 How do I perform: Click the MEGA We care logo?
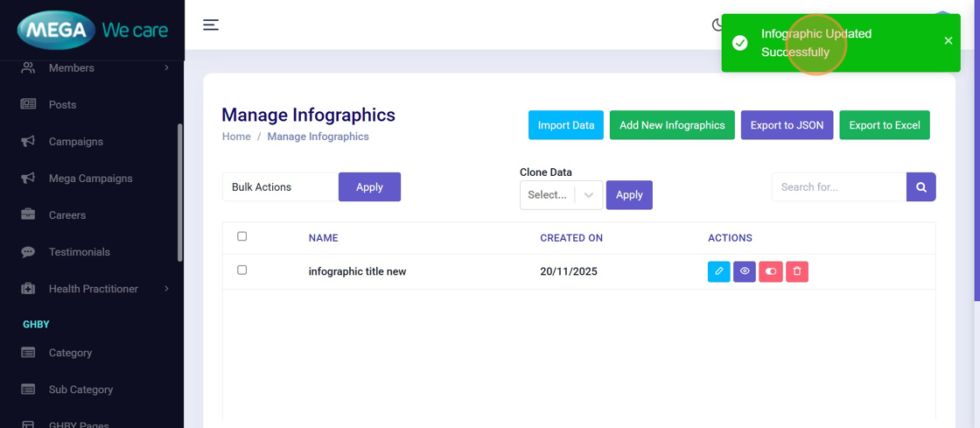(x=92, y=31)
